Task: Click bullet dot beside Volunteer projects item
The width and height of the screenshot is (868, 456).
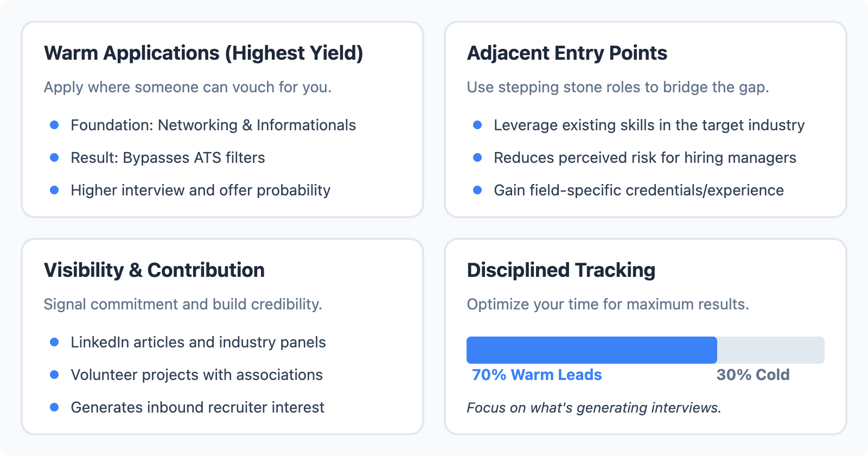Action: pos(54,375)
